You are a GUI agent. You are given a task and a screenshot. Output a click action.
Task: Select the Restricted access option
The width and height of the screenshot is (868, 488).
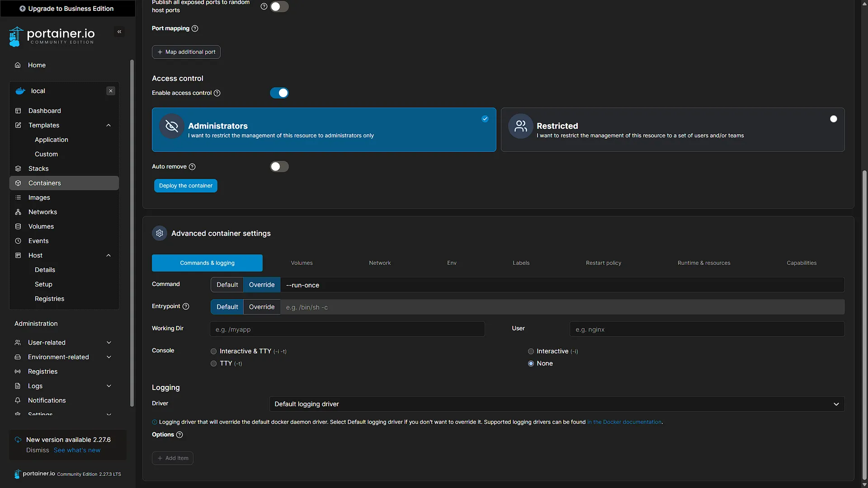click(x=673, y=130)
